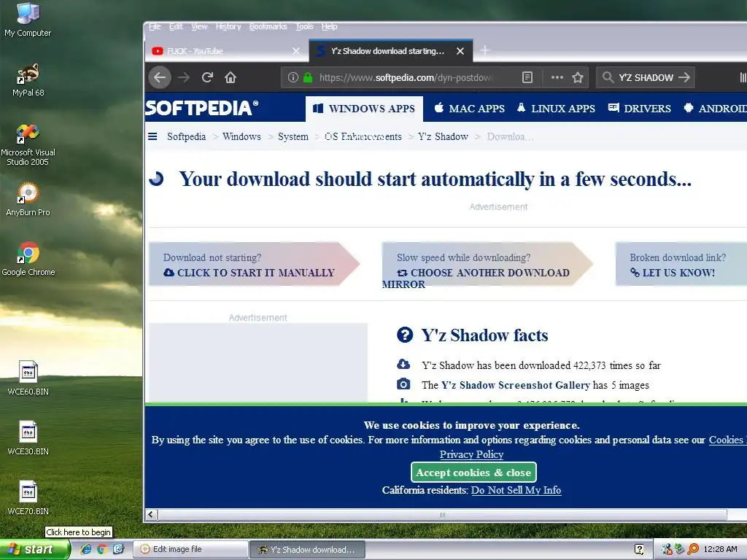Image resolution: width=747 pixels, height=560 pixels.
Task: Open page actions three-dots menu
Action: (x=557, y=77)
